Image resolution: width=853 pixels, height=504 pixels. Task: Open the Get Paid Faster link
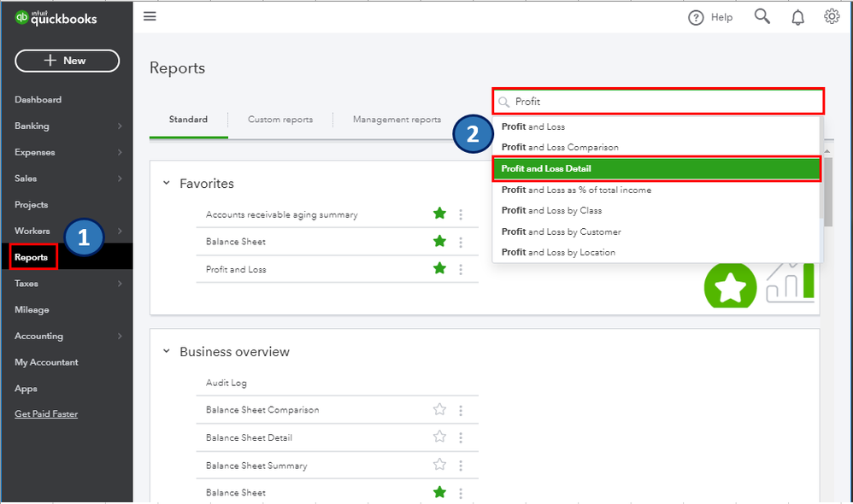coord(46,414)
